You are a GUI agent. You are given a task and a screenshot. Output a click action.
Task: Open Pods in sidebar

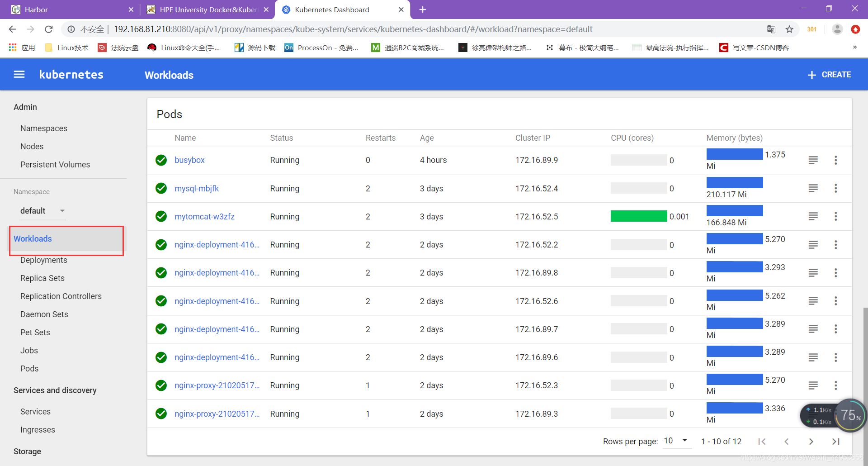click(29, 369)
